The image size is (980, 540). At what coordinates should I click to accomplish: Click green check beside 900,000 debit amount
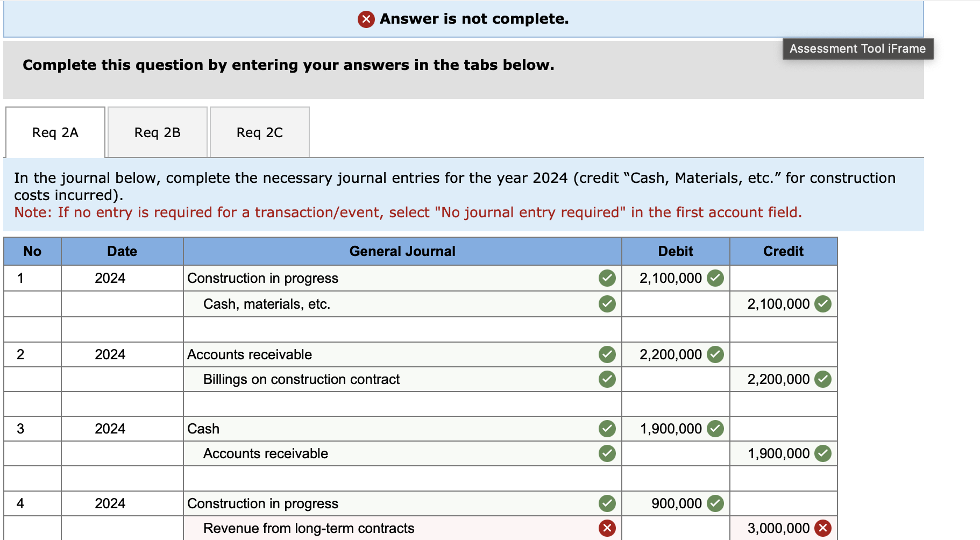point(715,503)
